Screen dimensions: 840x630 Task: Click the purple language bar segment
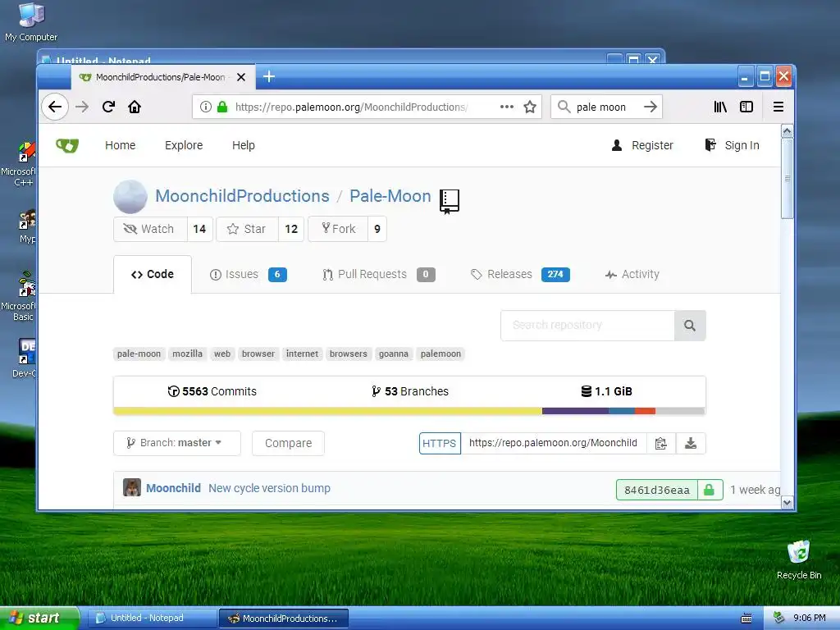click(x=575, y=411)
